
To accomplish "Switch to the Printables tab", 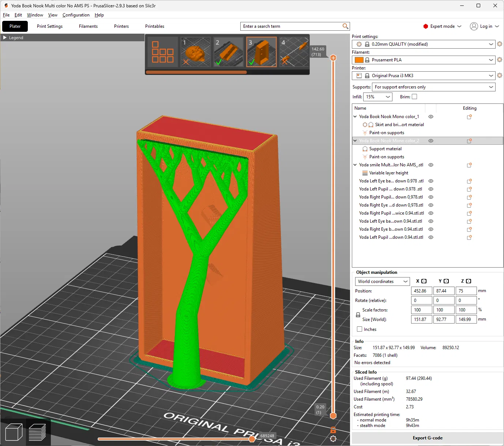I will click(x=155, y=26).
